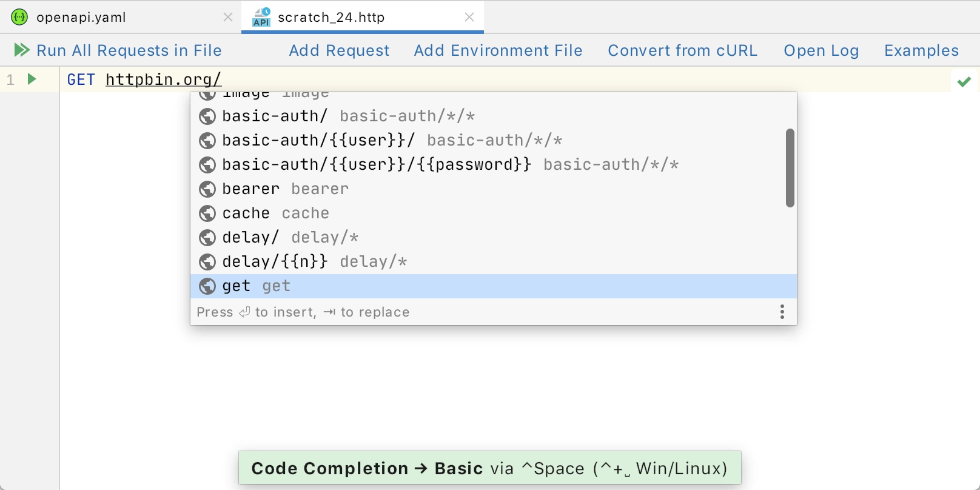Click the openapi.yaml file icon

19,17
